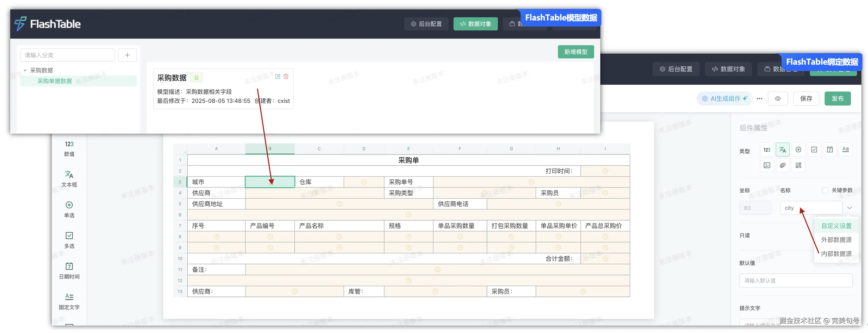Screen dimensions: 868x333
Task: Enable the 关键参数 checkbox
Action: [x=825, y=190]
